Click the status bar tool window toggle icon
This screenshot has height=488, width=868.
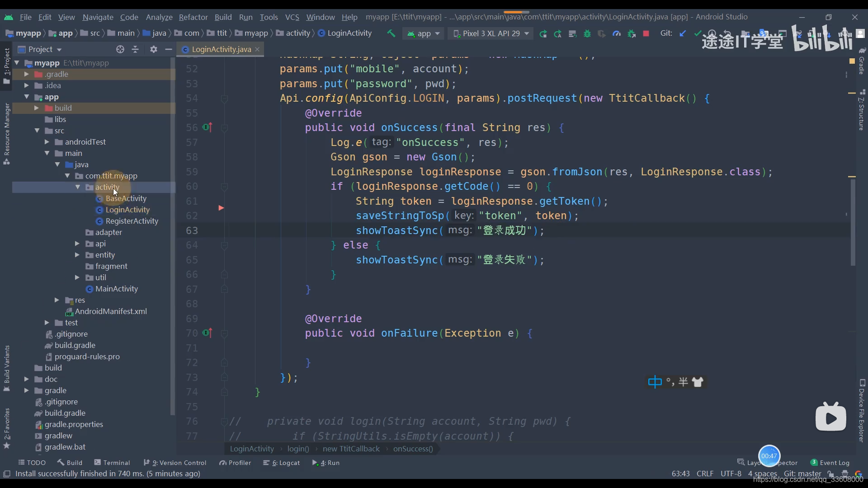pos(7,474)
